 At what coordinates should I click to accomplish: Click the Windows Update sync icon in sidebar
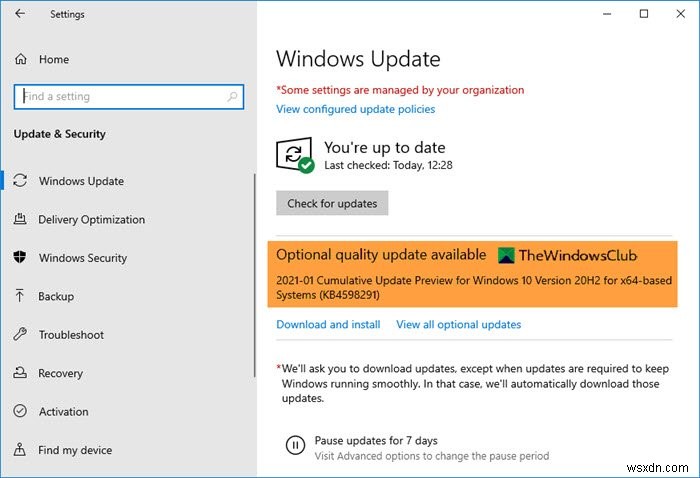20,180
